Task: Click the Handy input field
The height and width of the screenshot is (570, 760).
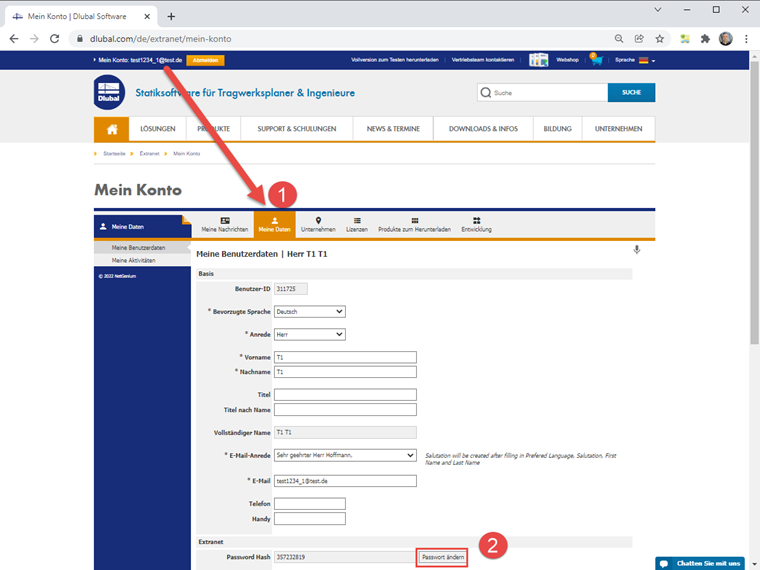Action: click(310, 519)
